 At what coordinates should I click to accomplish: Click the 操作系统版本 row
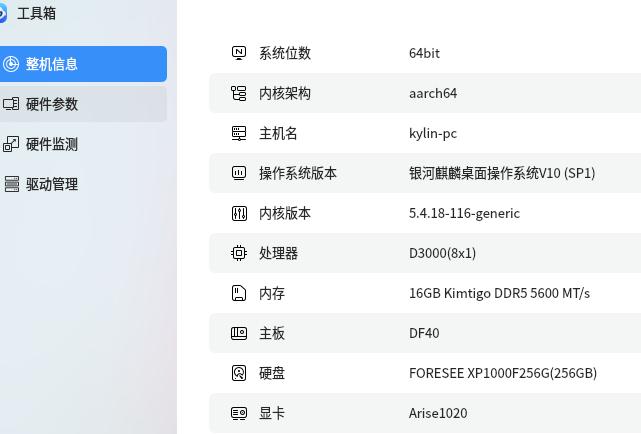coord(425,173)
